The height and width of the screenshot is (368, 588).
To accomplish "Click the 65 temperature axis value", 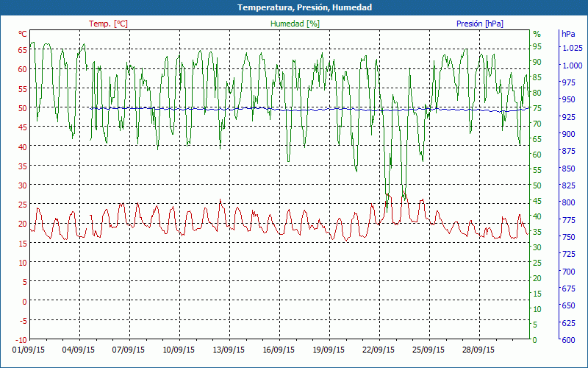I will (23, 49).
